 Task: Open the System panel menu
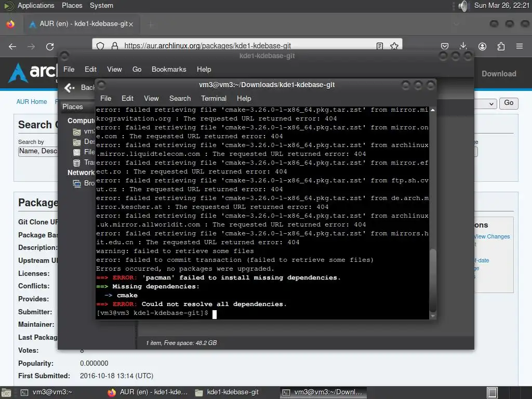tap(101, 6)
